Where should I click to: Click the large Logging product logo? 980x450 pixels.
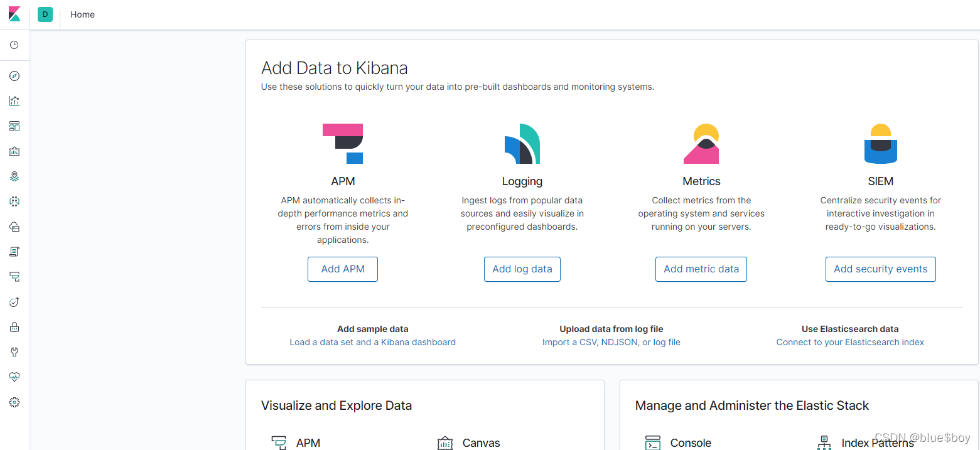(x=522, y=144)
